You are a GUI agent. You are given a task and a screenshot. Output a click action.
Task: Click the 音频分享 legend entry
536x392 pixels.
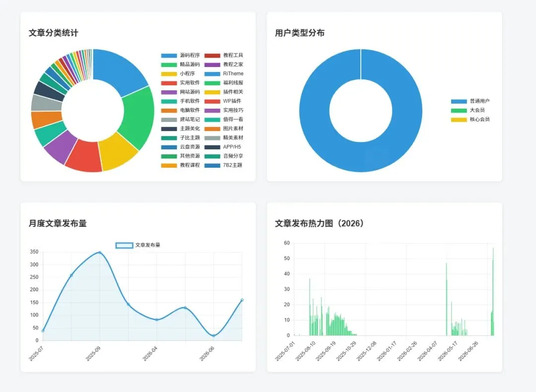(x=224, y=156)
